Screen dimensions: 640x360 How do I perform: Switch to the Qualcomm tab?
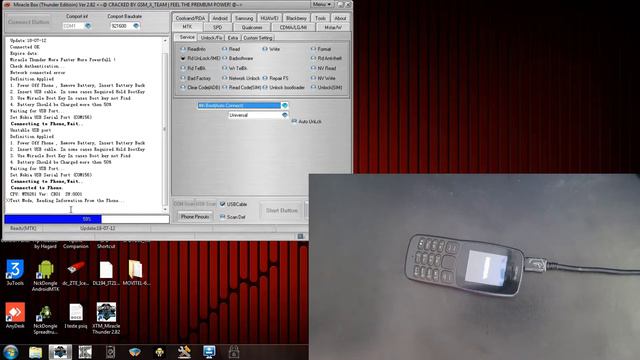tap(252, 28)
